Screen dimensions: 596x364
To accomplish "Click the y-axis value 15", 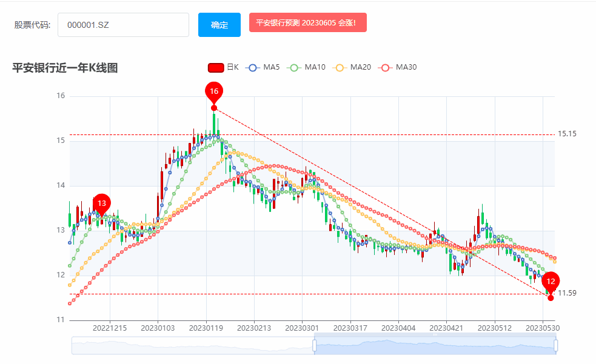I will 61,141.
